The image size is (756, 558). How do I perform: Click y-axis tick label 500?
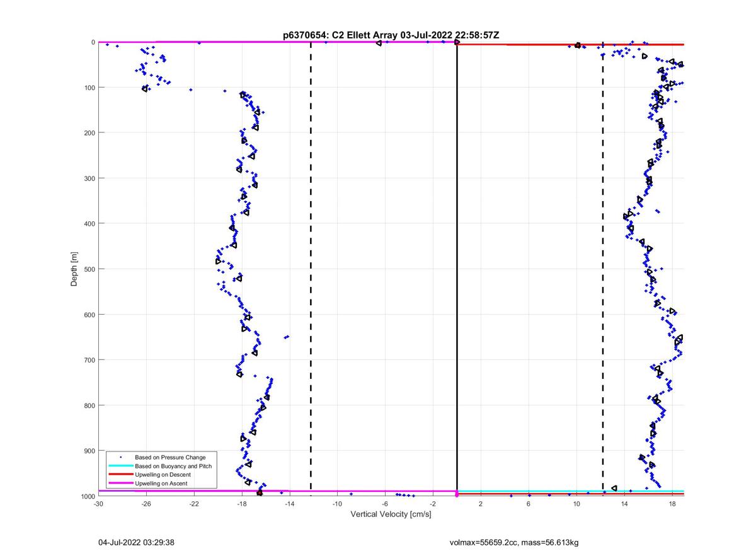point(89,269)
